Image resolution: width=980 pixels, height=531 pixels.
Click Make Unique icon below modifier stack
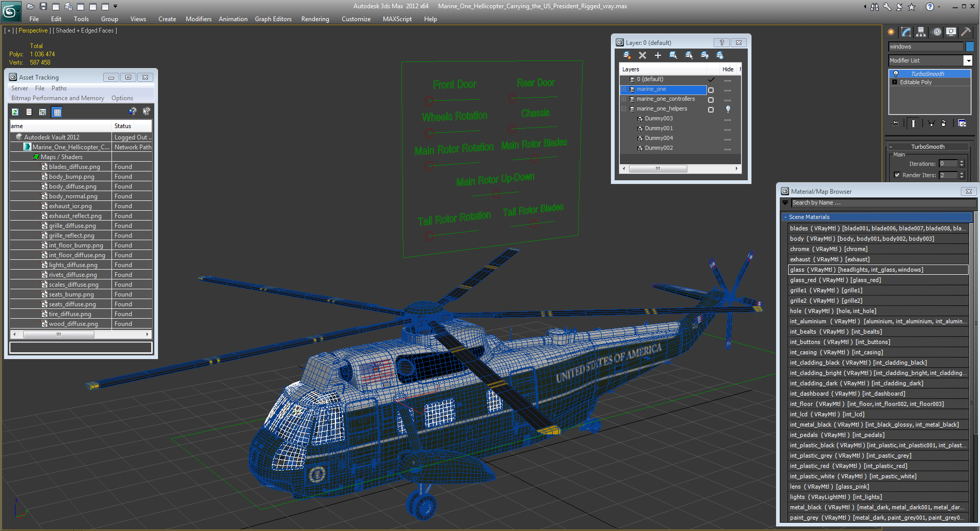pyautogui.click(x=931, y=123)
